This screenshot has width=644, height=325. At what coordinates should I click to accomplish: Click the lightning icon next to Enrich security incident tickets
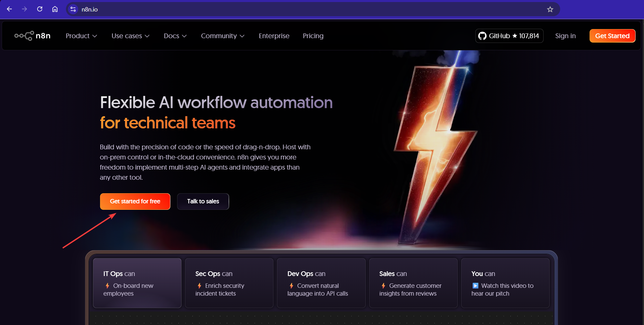tap(200, 285)
